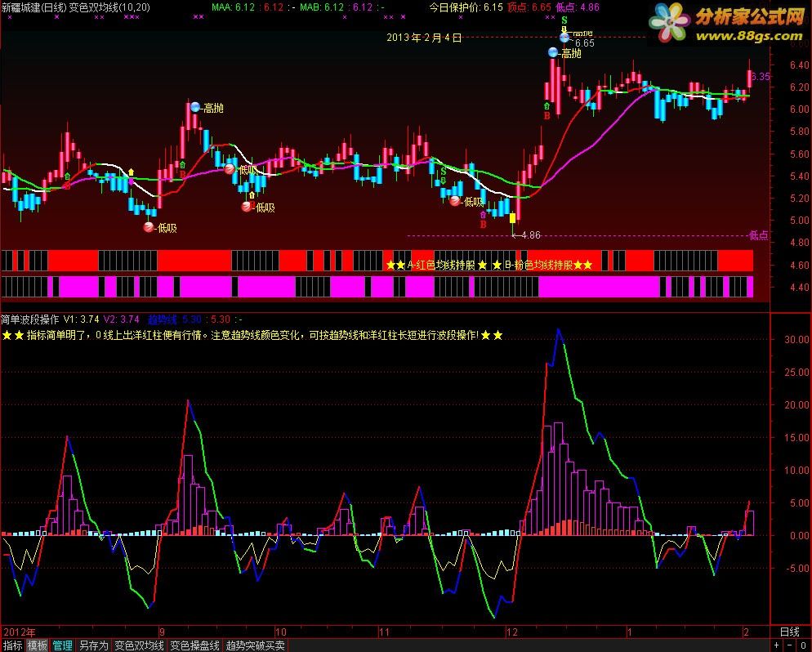The height and width of the screenshot is (652, 812).
Task: Click the month 9 marker on date axis
Action: [162, 632]
